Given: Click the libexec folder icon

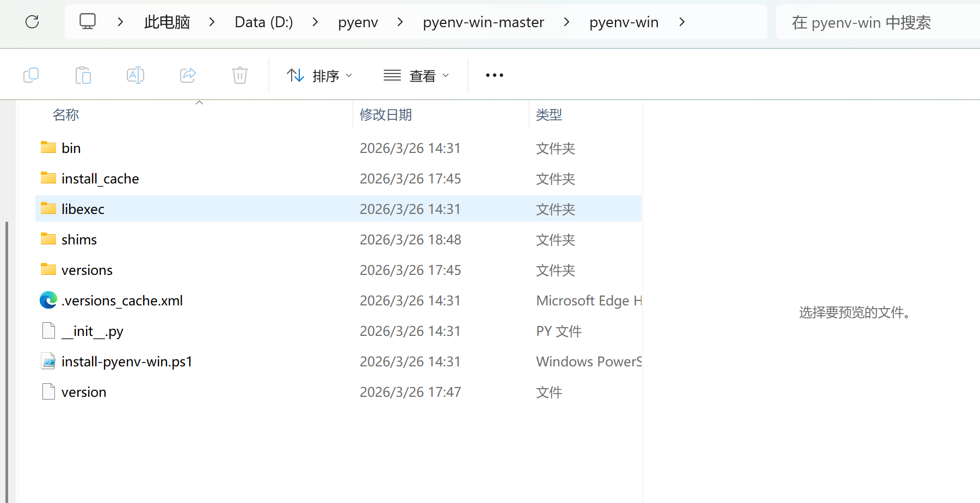Looking at the screenshot, I should pyautogui.click(x=48, y=208).
